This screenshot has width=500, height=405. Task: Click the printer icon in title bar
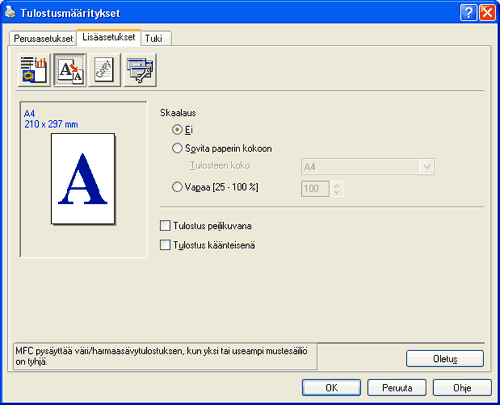10,13
